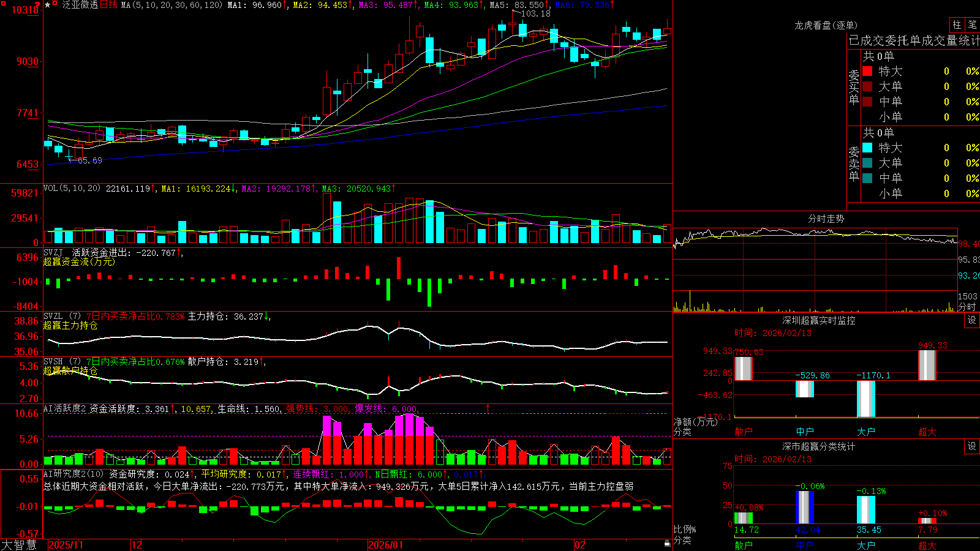
Task: Click the 散户 bar labeled 750.63
Action: tap(744, 369)
